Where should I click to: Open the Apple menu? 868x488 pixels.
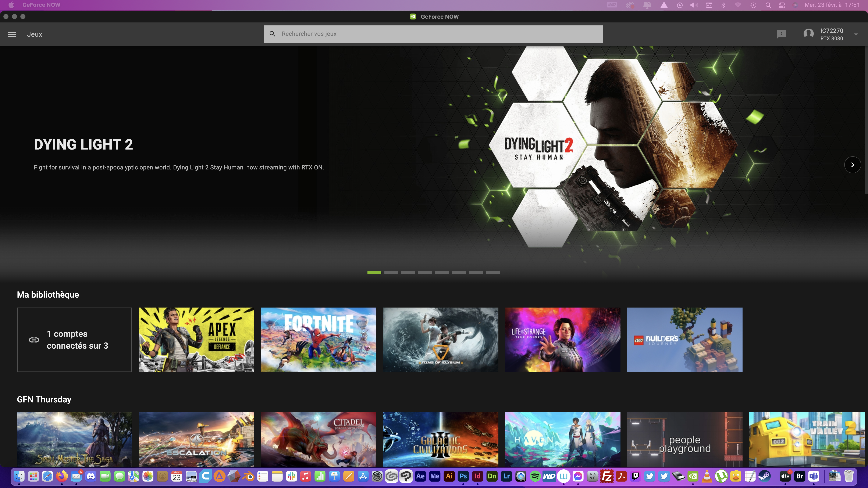pos(11,5)
